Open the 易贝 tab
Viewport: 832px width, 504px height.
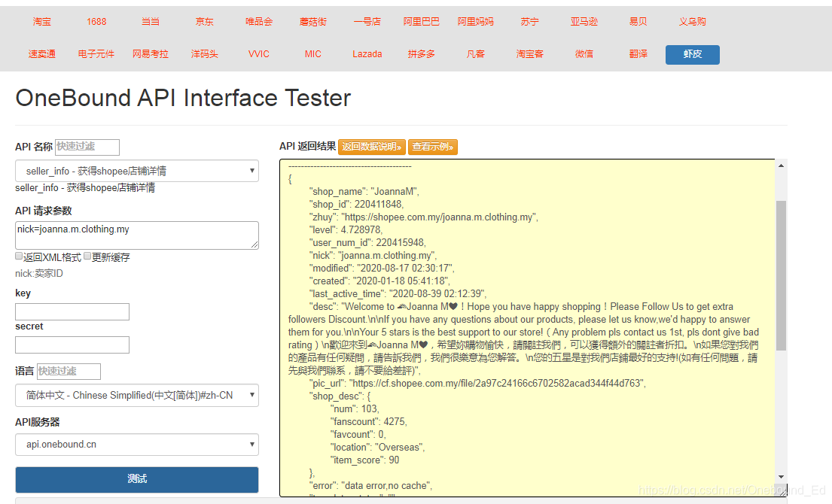638,22
